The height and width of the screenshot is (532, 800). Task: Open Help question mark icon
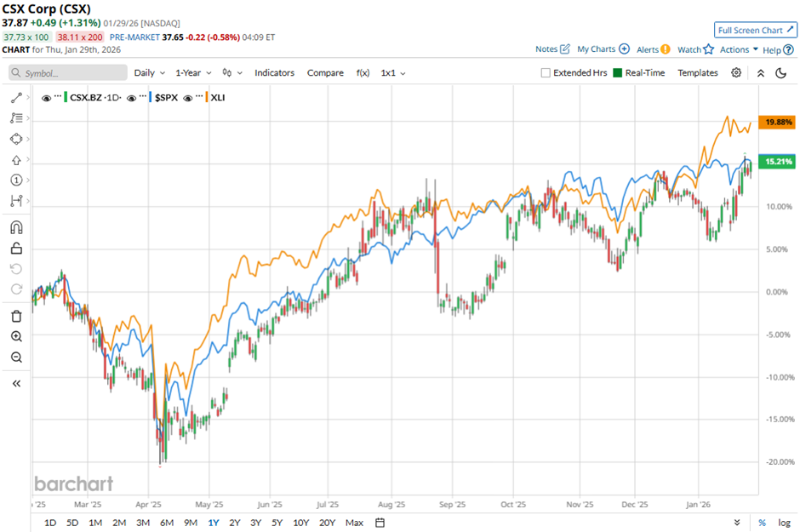coord(788,49)
